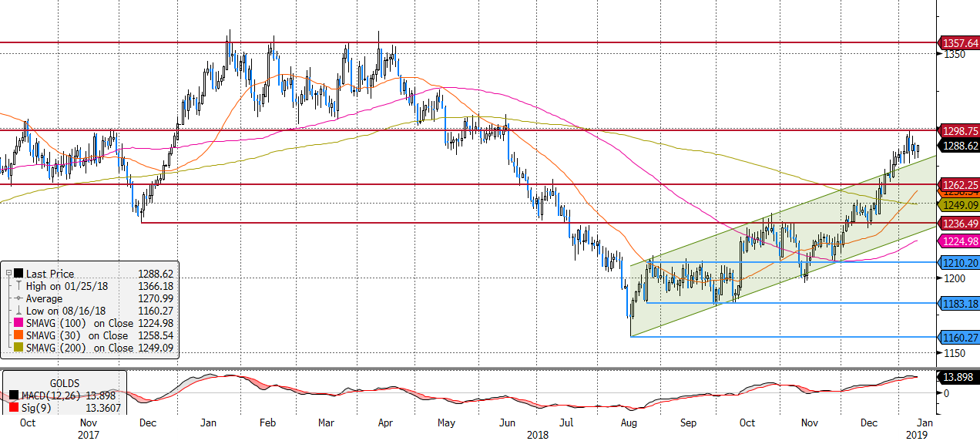
Task: Click the 1236.49 red price tag
Action: 958,223
